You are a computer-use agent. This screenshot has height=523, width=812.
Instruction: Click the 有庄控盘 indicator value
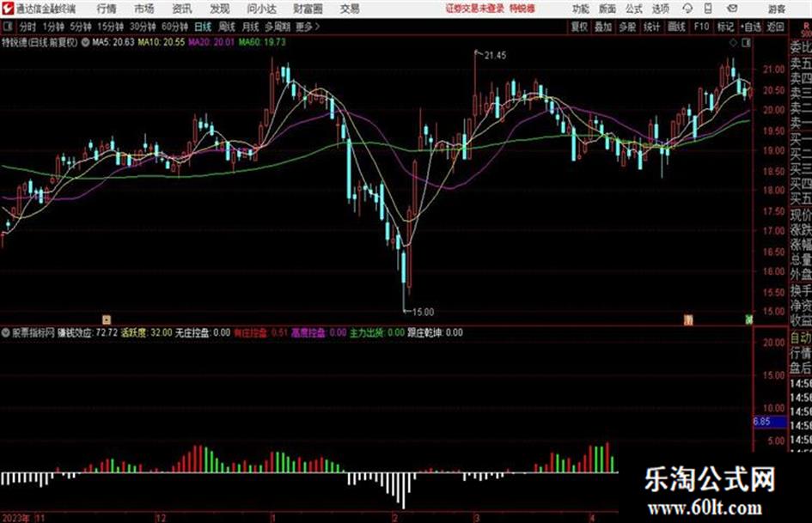pos(260,333)
